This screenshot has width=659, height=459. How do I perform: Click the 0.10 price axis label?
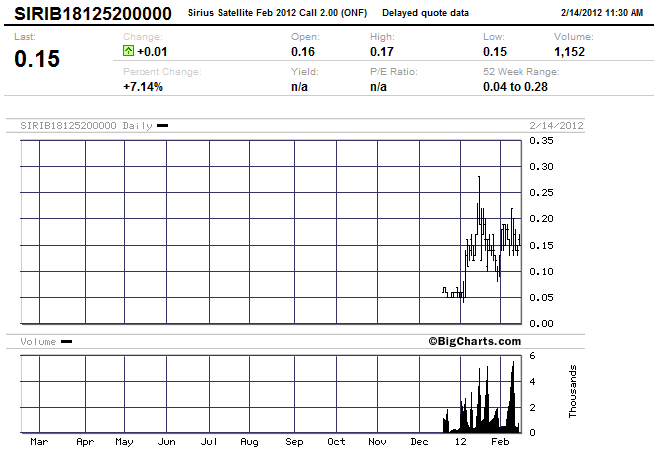click(x=541, y=271)
